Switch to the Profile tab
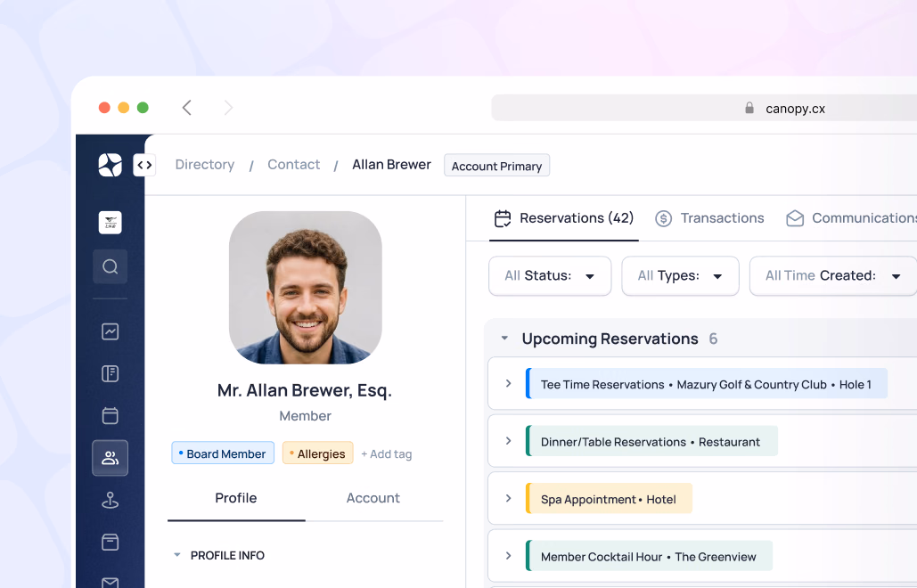The image size is (917, 588). tap(235, 498)
